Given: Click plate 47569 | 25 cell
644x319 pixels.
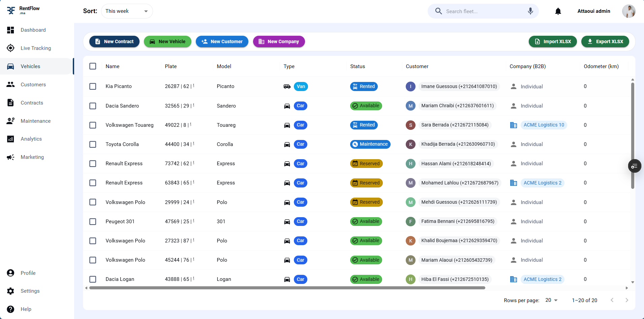Looking at the screenshot, I should pos(179,222).
